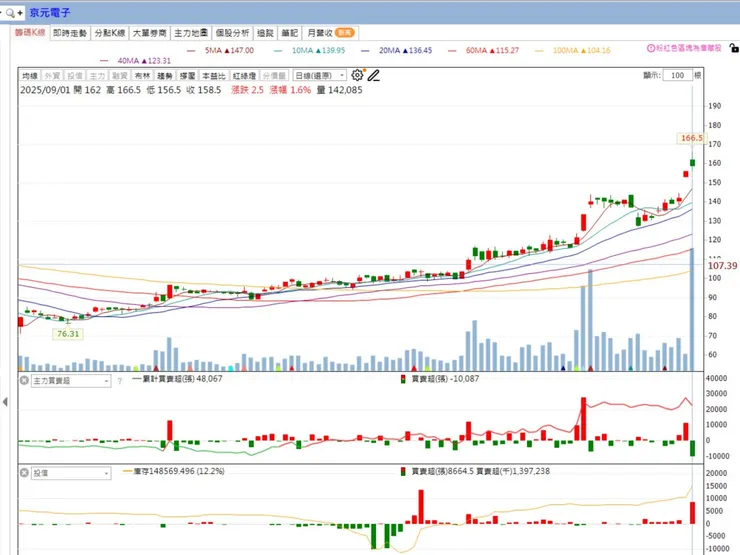The width and height of the screenshot is (740, 555).
Task: Click the latest green candlestick near 160
Action: tap(692, 163)
